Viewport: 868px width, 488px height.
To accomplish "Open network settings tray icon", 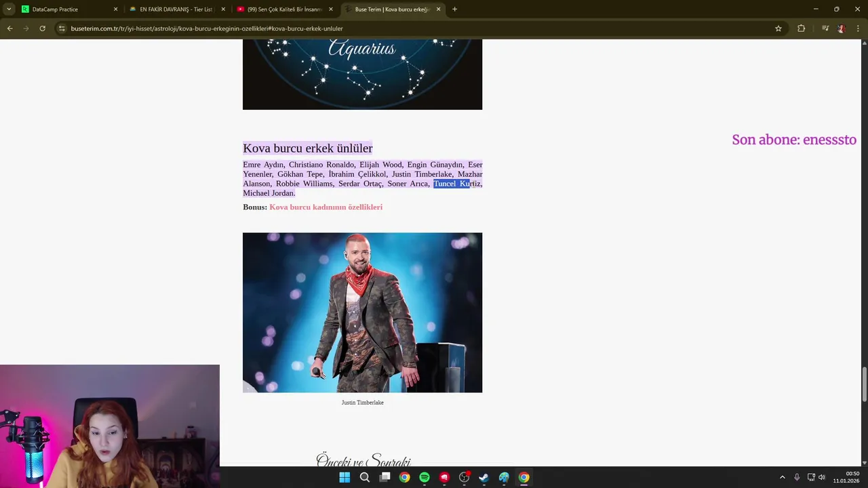I will point(811,477).
